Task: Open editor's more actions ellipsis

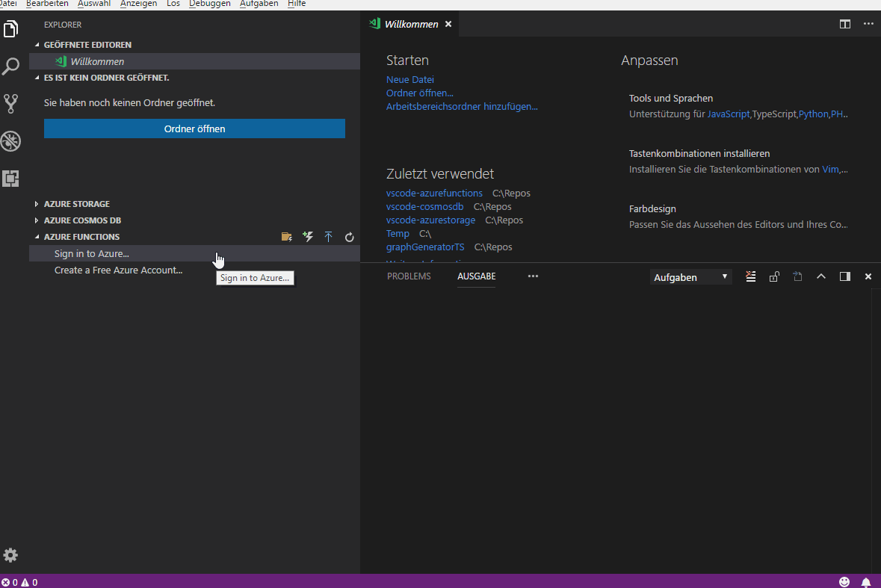Action: coord(868,24)
